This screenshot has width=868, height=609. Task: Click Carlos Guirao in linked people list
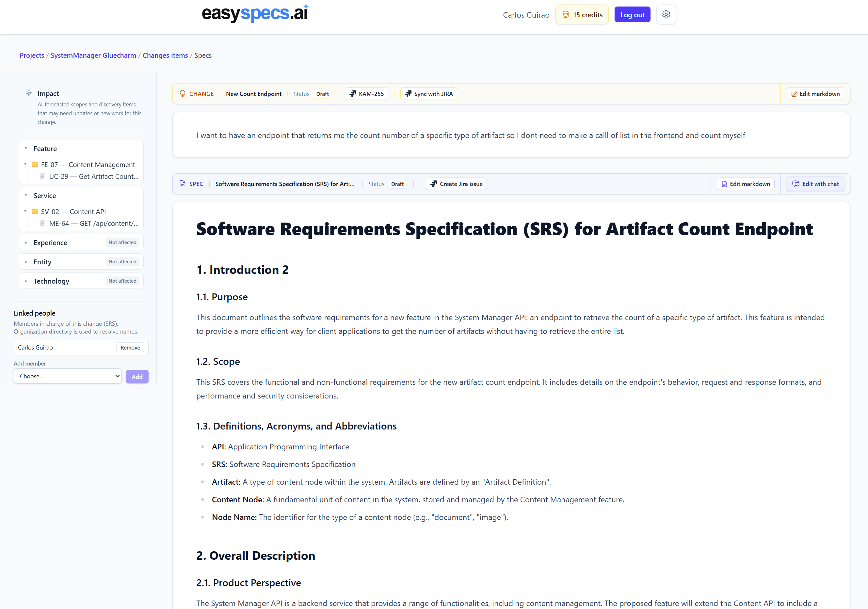(35, 348)
